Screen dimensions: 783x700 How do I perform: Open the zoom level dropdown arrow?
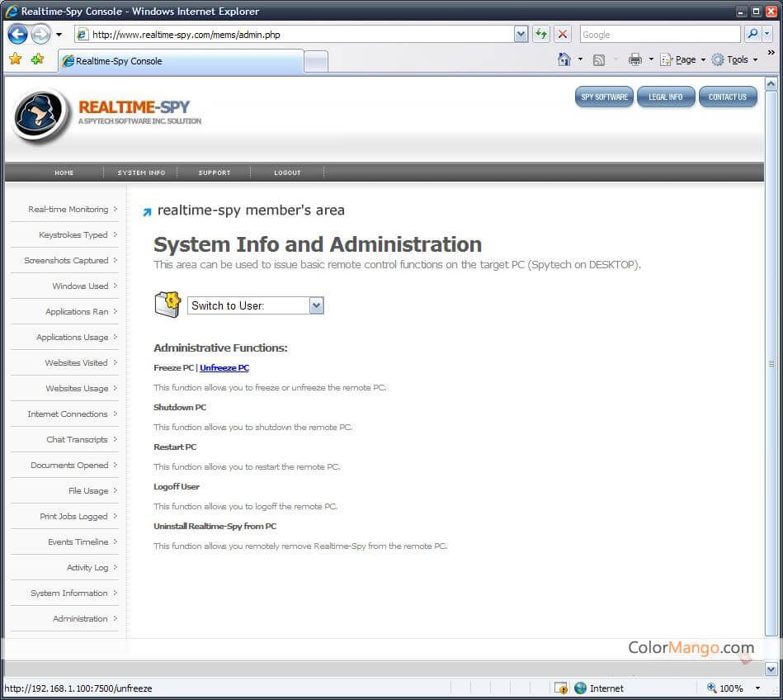(x=757, y=688)
